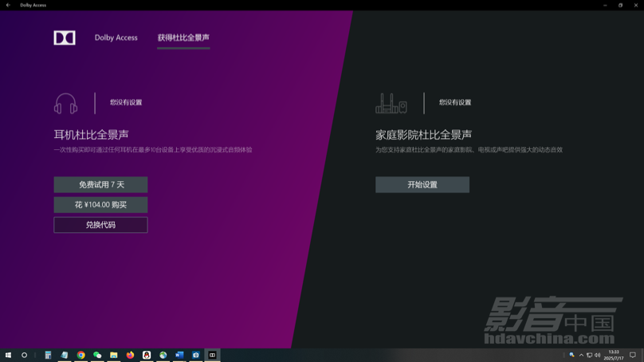Click 开始设置 for home theater
Screen dimensions: 644x362
[x=422, y=185]
